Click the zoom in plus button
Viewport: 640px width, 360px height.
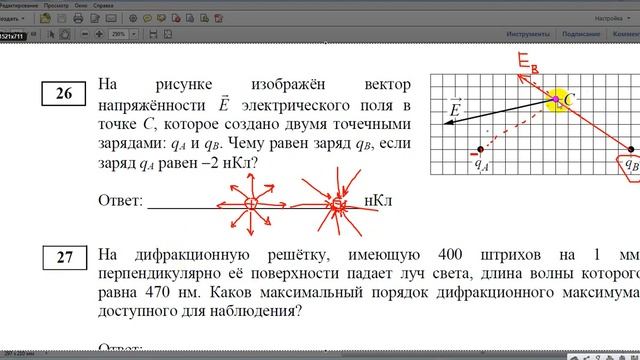pyautogui.click(x=99, y=34)
